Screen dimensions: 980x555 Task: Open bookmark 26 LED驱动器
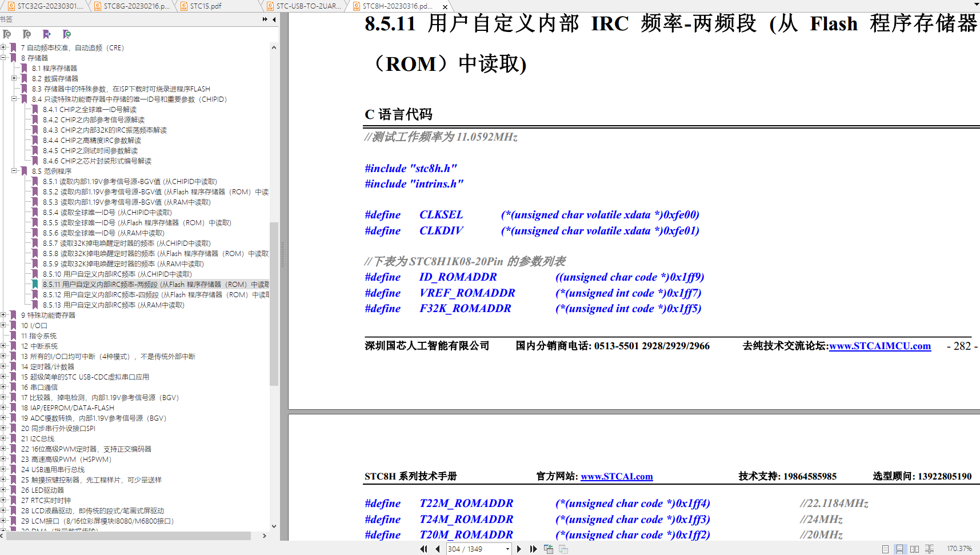pyautogui.click(x=42, y=490)
